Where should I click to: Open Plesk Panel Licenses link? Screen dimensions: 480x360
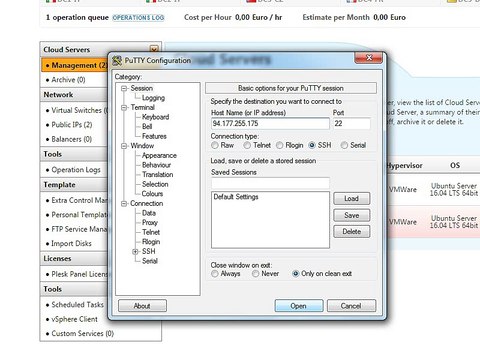tap(79, 274)
